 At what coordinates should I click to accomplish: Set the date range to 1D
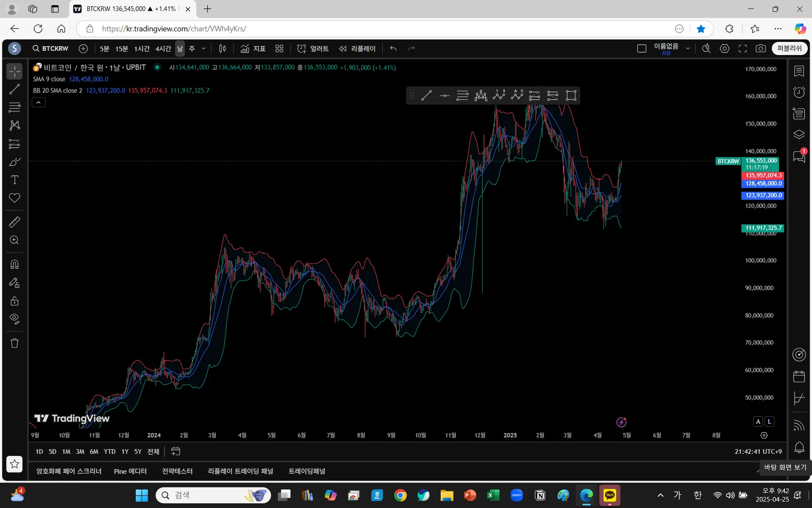(x=39, y=452)
